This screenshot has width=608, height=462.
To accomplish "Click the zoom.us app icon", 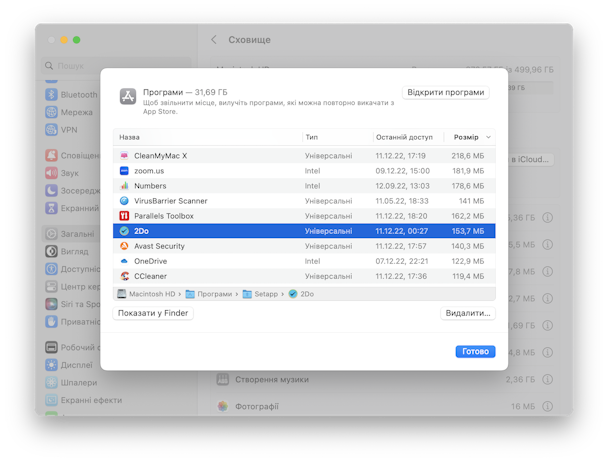I will 124,171.
